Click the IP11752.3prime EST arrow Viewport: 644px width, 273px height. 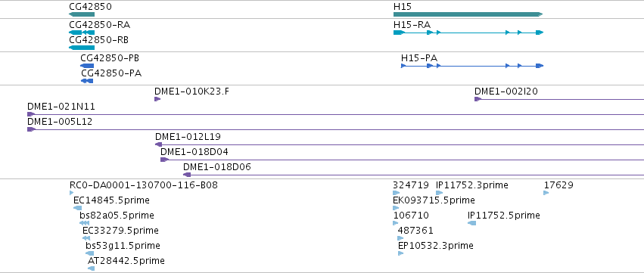tap(440, 193)
